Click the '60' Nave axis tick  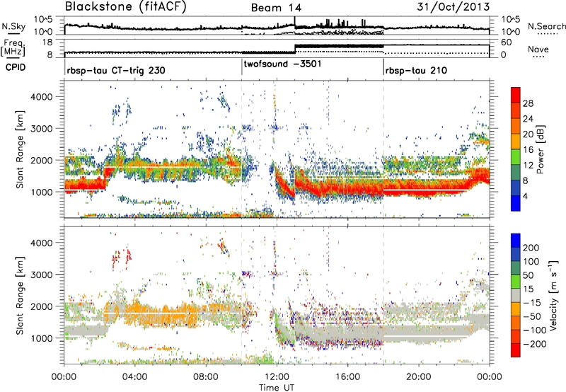(x=507, y=42)
